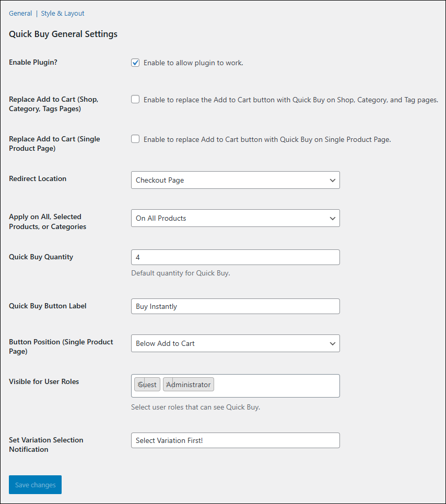
Task: Open the Redirect Location dropdown
Action: click(235, 180)
